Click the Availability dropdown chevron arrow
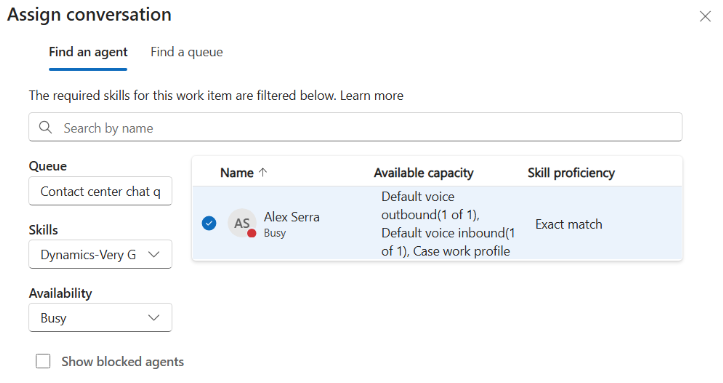 154,318
